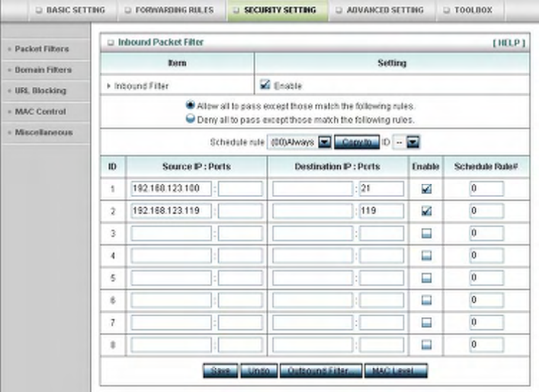Click destination IP field in rule 4
The image size is (539, 392).
click(x=313, y=255)
